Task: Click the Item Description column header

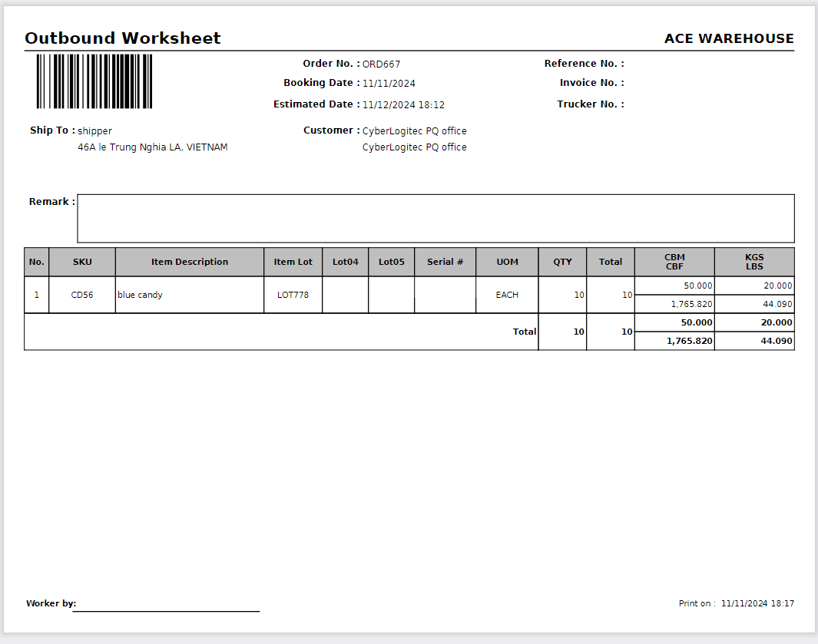Action: (190, 262)
